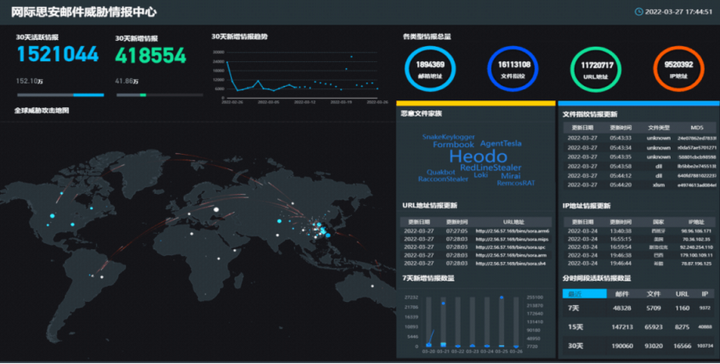Click the blue 30天活跃情报 progress bar

click(x=60, y=95)
